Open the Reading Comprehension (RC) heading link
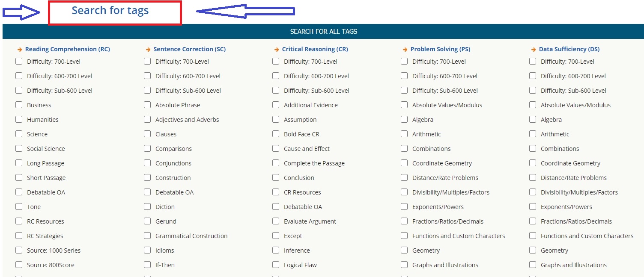The width and height of the screenshot is (644, 277). (x=68, y=49)
